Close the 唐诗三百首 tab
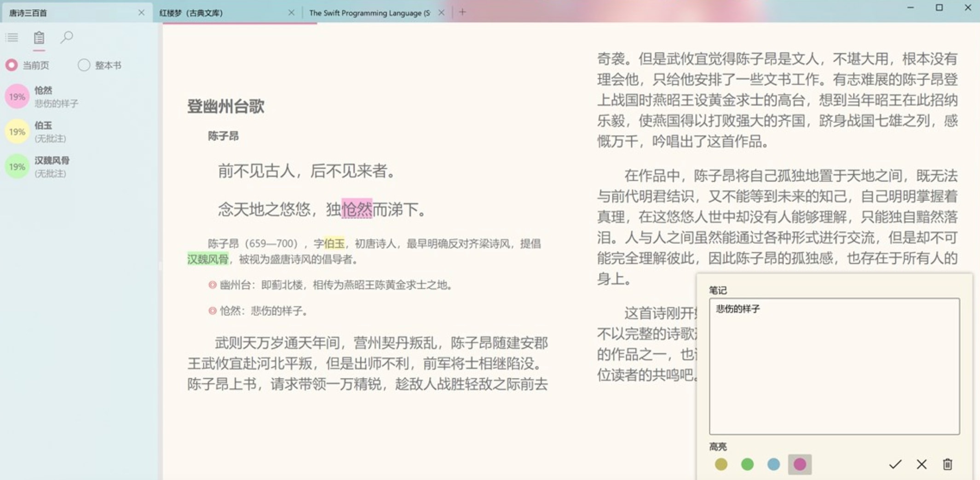The image size is (980, 480). (x=142, y=13)
